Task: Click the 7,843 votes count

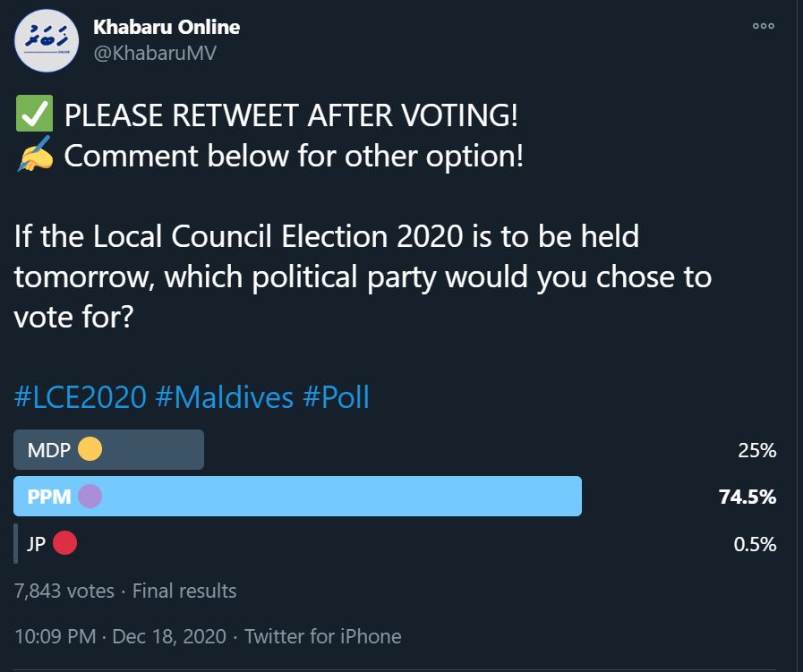Action: [x=64, y=591]
